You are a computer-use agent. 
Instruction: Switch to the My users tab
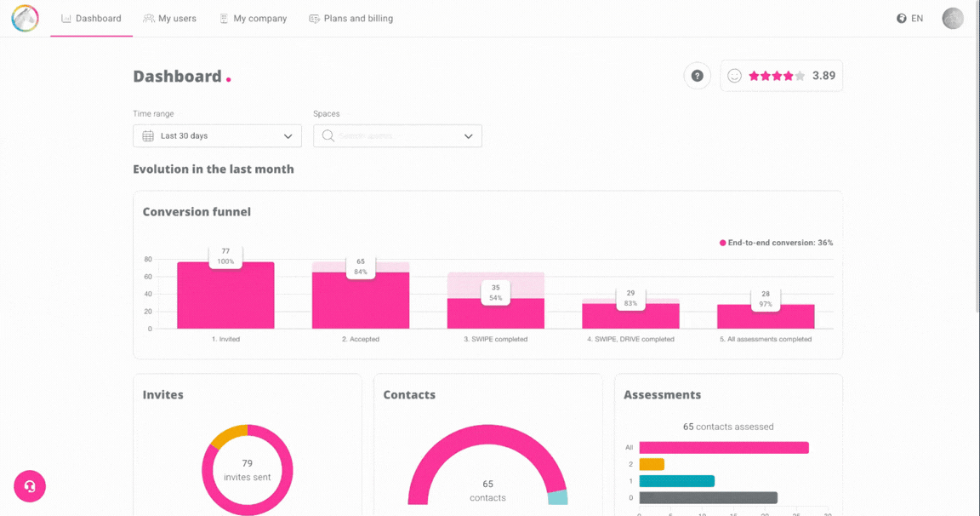coord(170,19)
